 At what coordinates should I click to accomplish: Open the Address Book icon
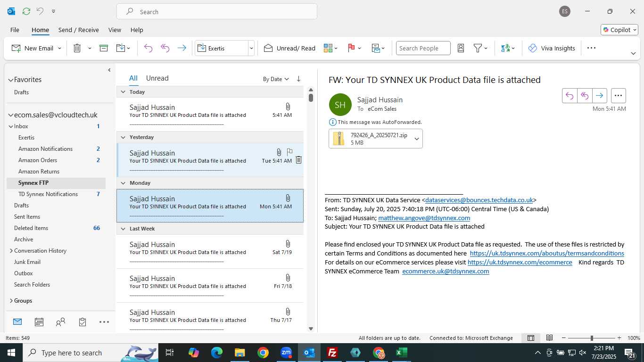(x=461, y=48)
